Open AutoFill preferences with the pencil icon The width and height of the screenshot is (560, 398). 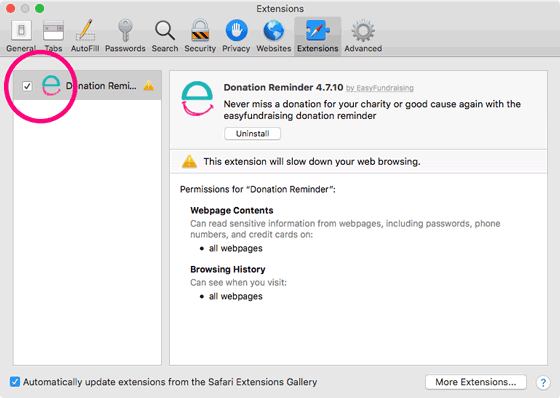(x=85, y=36)
